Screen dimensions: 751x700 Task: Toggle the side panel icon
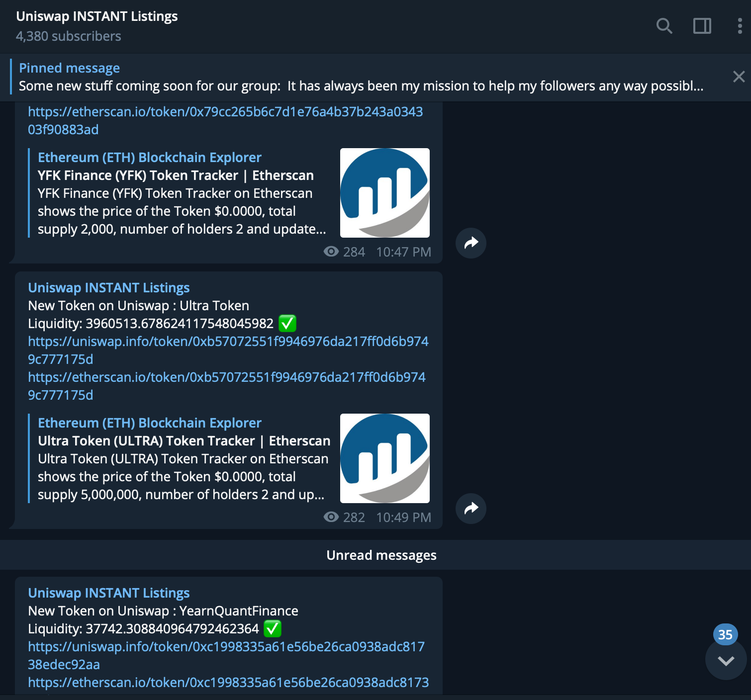(x=702, y=26)
